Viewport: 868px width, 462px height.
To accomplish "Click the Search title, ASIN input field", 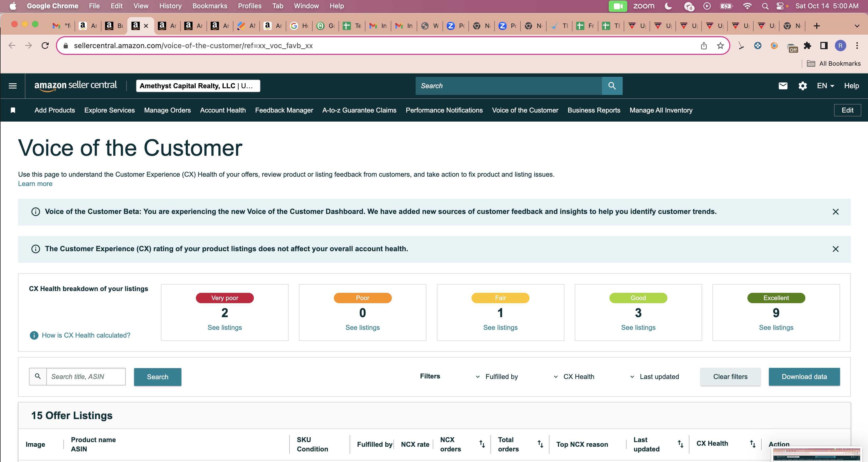I will [86, 377].
